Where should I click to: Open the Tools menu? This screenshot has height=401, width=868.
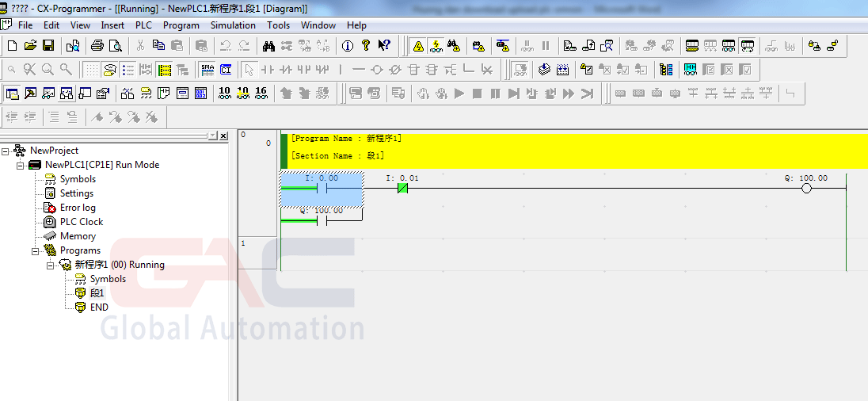279,25
